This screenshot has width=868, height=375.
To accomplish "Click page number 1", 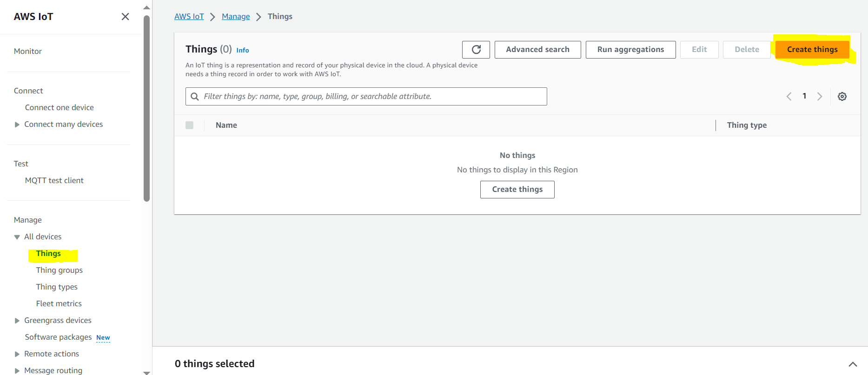I will [x=804, y=96].
